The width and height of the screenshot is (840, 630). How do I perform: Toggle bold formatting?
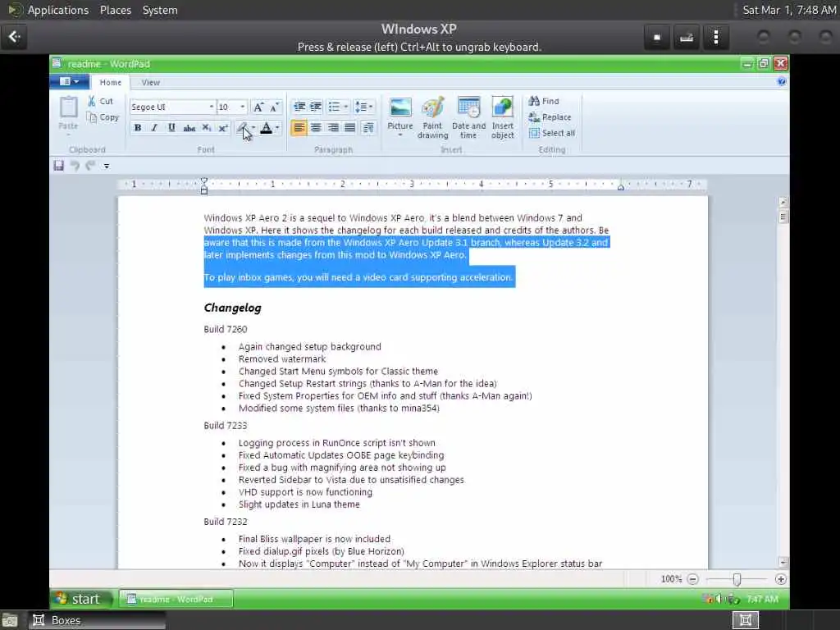coord(138,128)
